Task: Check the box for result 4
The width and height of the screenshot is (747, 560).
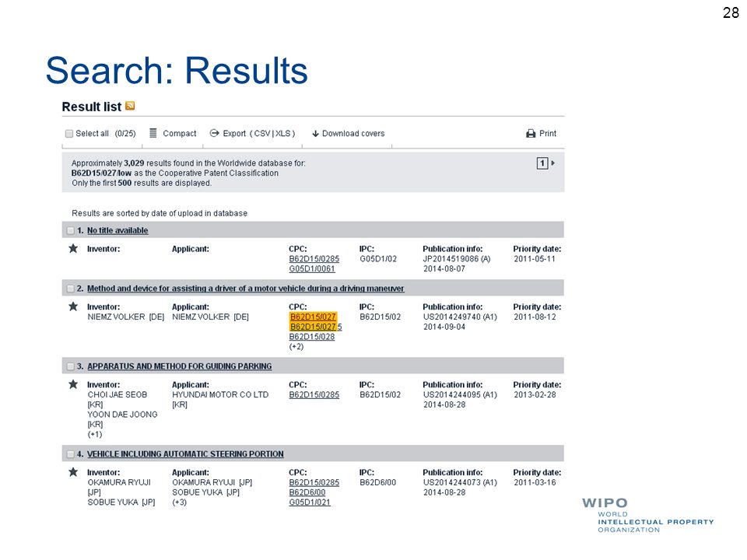Action: coord(71,454)
